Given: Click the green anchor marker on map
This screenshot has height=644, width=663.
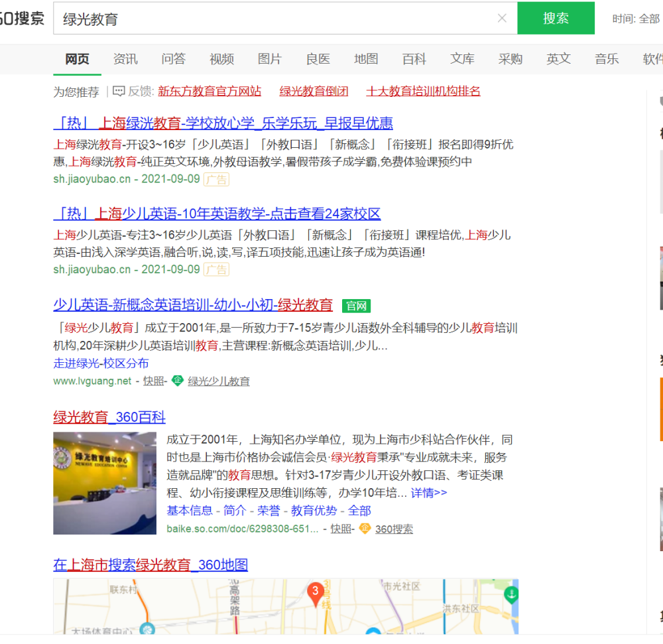Looking at the screenshot, I should (x=511, y=594).
